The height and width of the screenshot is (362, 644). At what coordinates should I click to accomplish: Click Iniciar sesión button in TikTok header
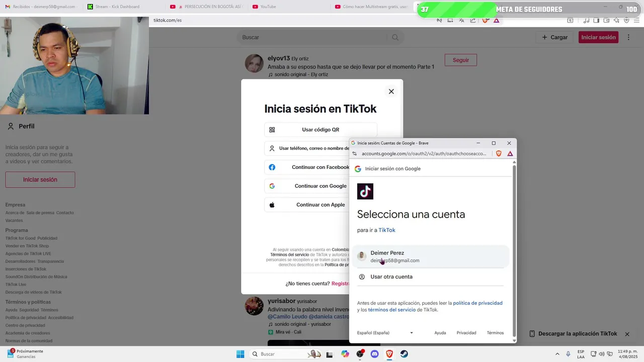[598, 37]
